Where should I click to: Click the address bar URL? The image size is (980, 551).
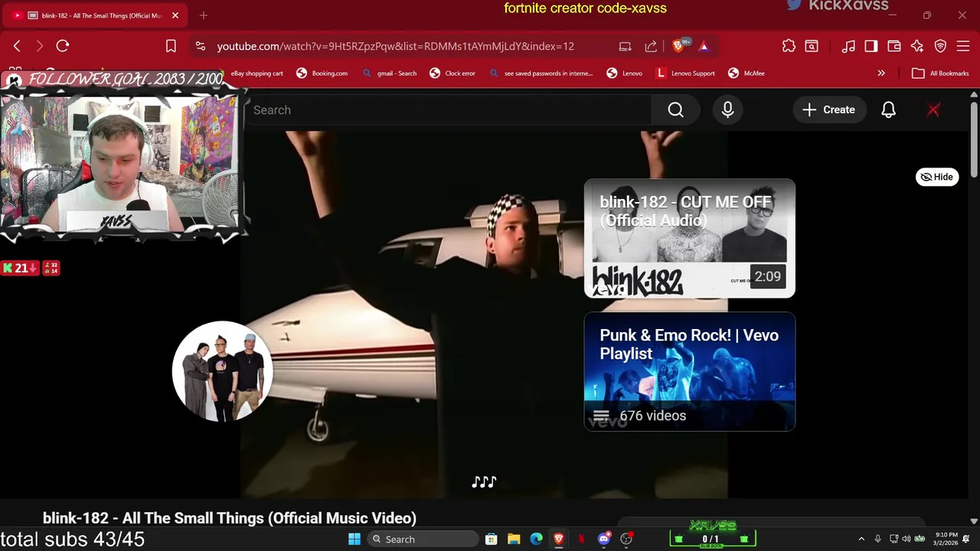click(x=395, y=46)
